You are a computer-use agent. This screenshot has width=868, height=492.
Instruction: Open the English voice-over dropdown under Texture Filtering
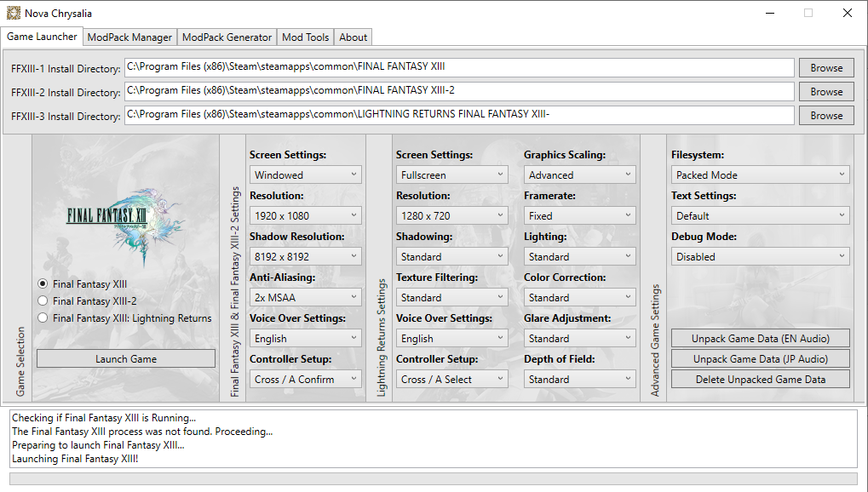point(451,338)
